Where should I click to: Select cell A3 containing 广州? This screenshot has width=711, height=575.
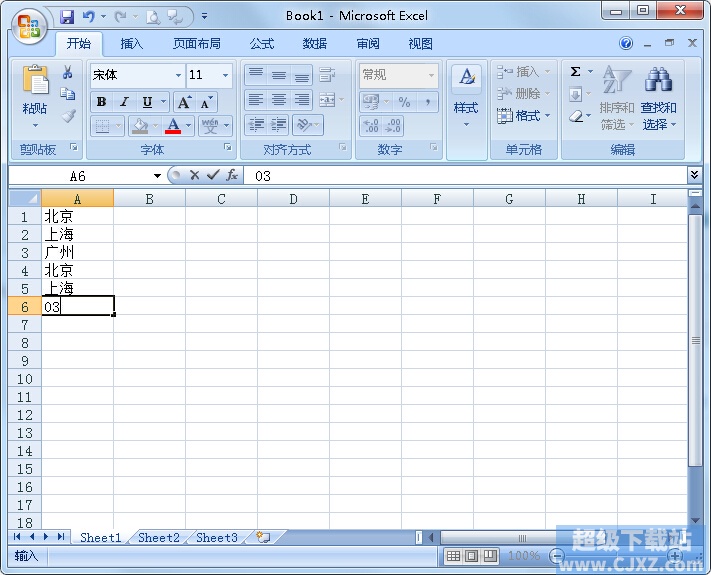[77, 252]
